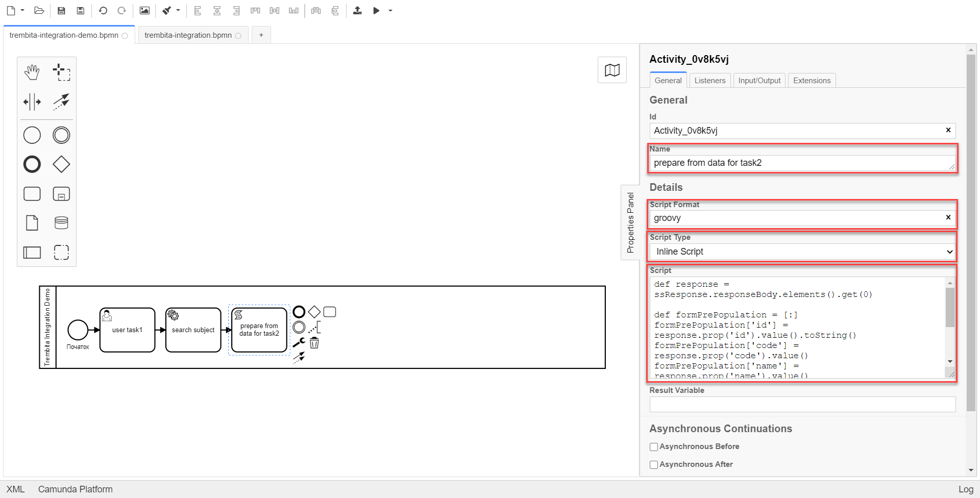Choose the data store reference icon
This screenshot has height=498, width=980.
[x=61, y=223]
